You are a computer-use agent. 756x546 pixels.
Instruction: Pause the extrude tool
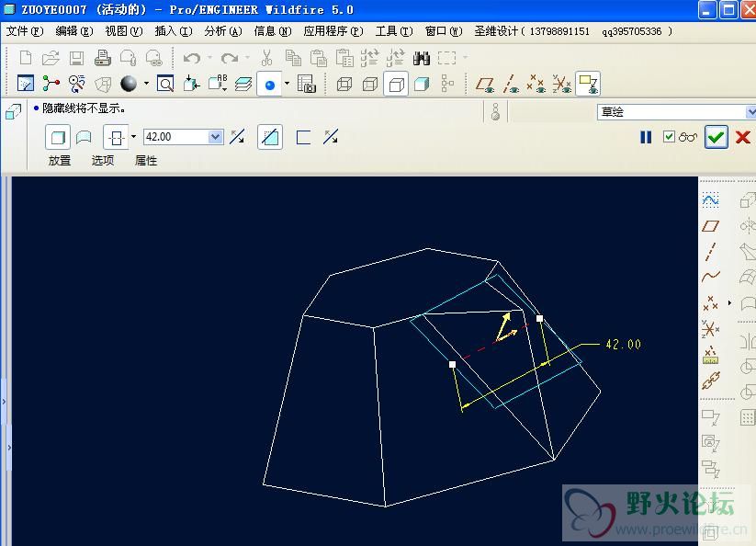[646, 138]
